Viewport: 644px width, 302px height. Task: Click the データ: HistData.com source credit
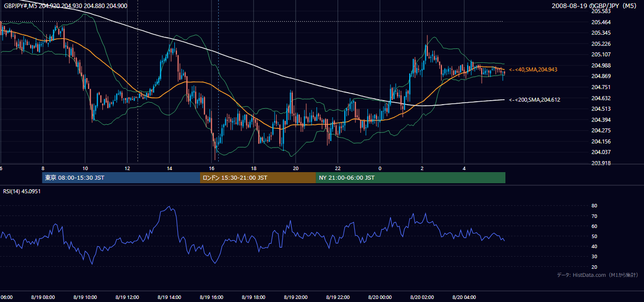[x=598, y=275]
